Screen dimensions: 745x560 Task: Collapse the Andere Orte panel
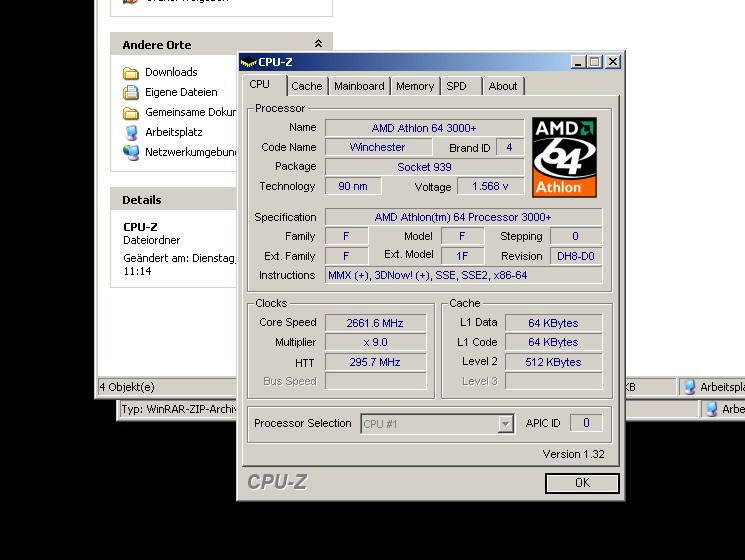pyautogui.click(x=318, y=44)
